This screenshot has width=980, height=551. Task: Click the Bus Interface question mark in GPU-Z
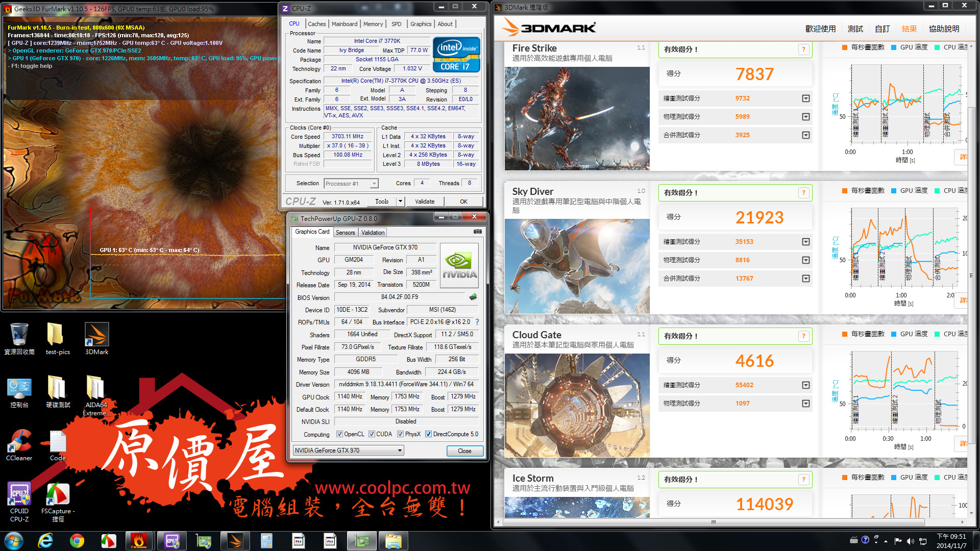pyautogui.click(x=477, y=322)
